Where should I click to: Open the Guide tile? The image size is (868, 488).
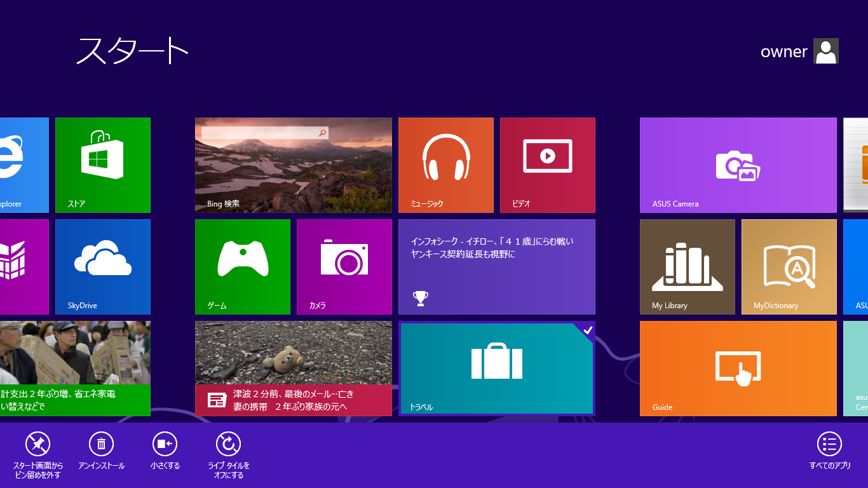point(738,369)
